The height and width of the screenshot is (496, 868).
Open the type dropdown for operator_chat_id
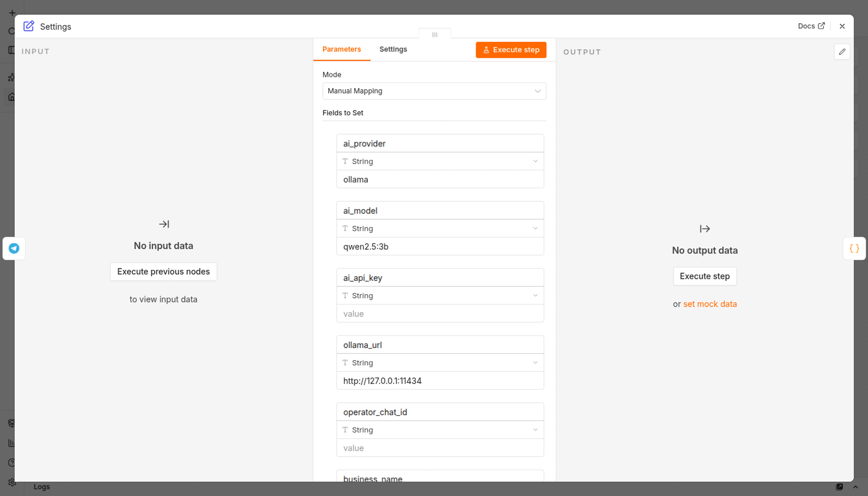point(440,430)
